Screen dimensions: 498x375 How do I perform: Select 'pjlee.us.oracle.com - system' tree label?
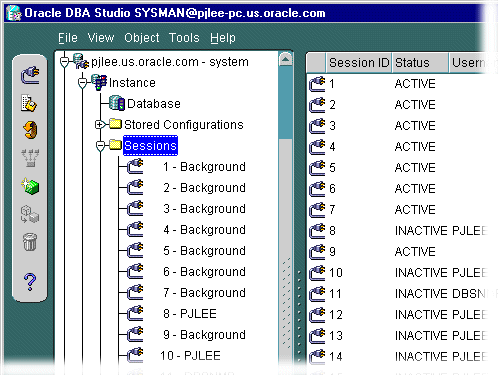170,62
